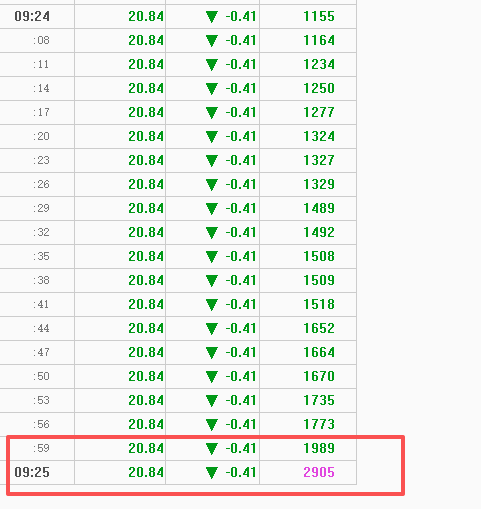Screen dimensions: 481x509
Task: Click volume 1155 in the 09:24 row
Action: (319, 16)
